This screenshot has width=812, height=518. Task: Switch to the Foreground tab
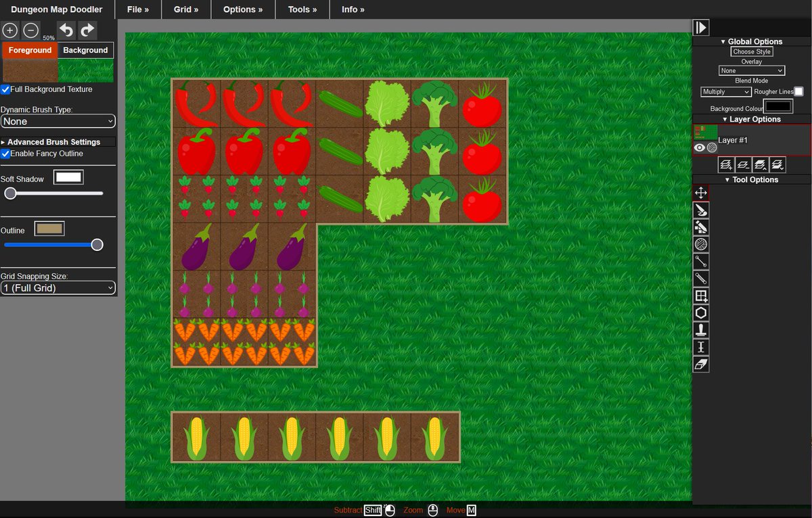click(x=30, y=50)
